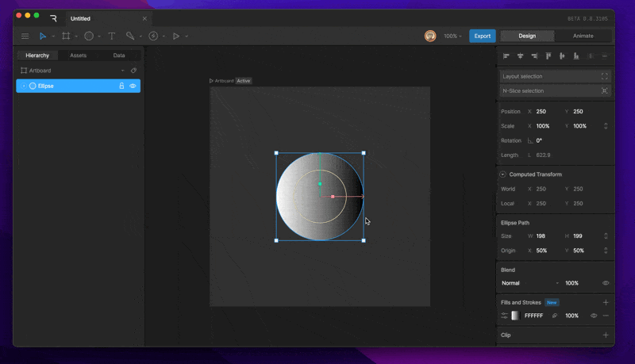Open the gradient fill color swatch

pos(514,316)
